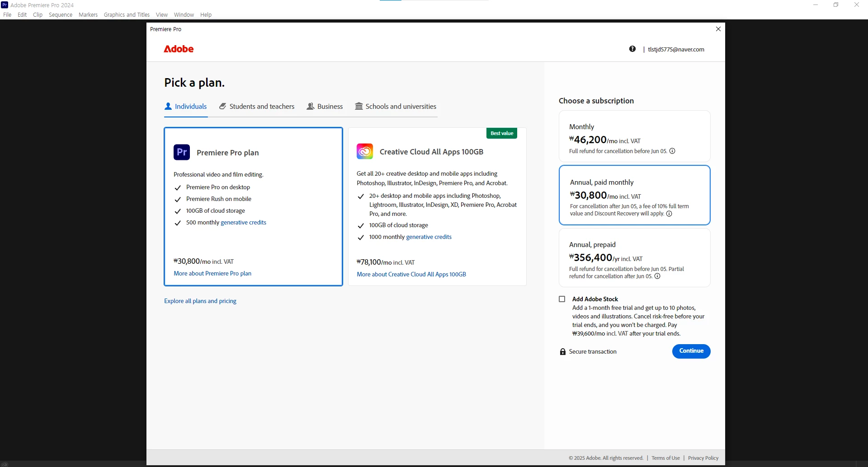
Task: Switch to Students and teachers tab
Action: tap(257, 107)
